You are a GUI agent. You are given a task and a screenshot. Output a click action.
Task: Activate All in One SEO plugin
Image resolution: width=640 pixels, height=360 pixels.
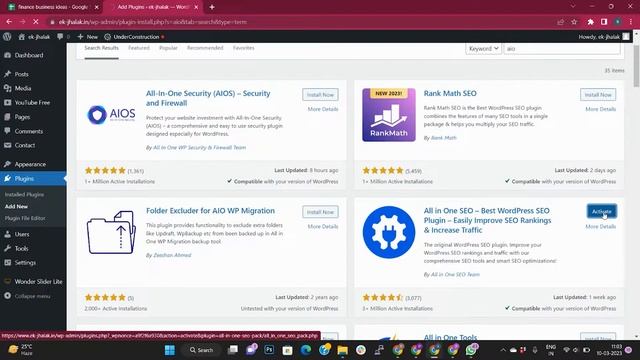[602, 211]
